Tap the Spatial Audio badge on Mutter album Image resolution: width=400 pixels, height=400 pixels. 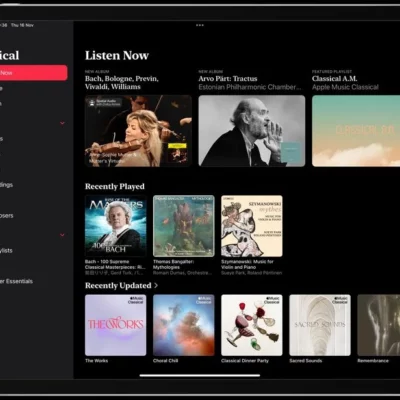click(104, 102)
